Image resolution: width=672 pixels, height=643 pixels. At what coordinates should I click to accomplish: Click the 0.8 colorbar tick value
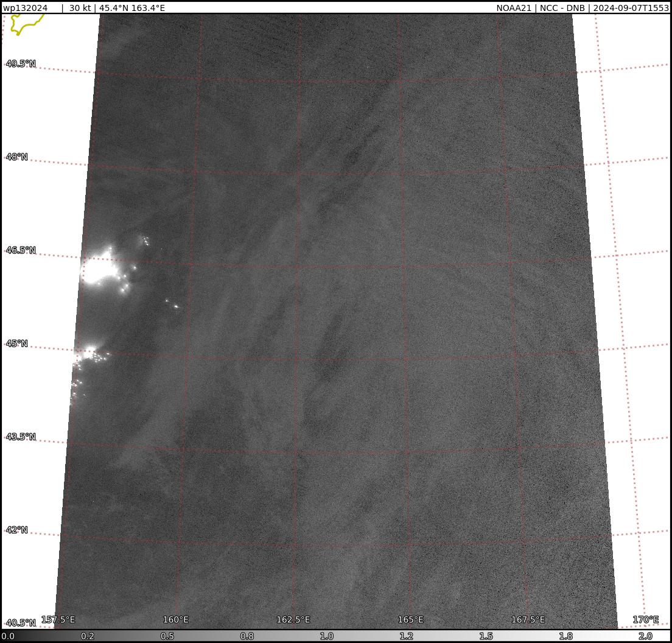click(x=247, y=636)
